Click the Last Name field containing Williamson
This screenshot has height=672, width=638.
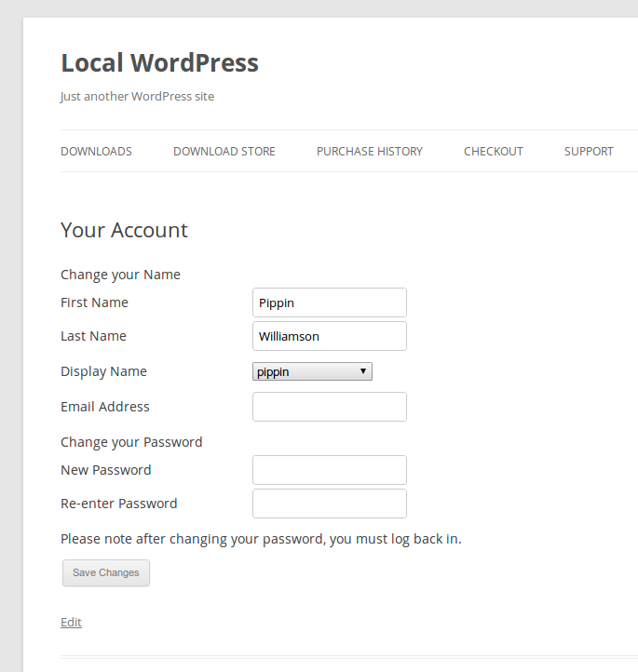pyautogui.click(x=330, y=336)
